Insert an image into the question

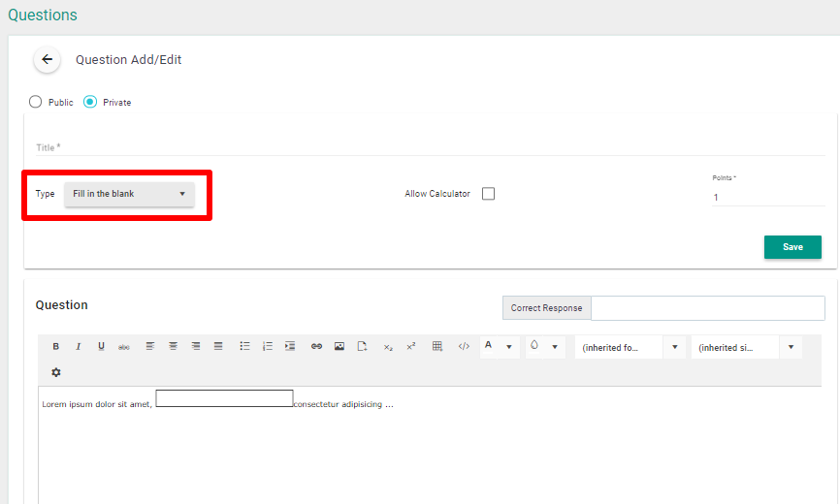[339, 347]
